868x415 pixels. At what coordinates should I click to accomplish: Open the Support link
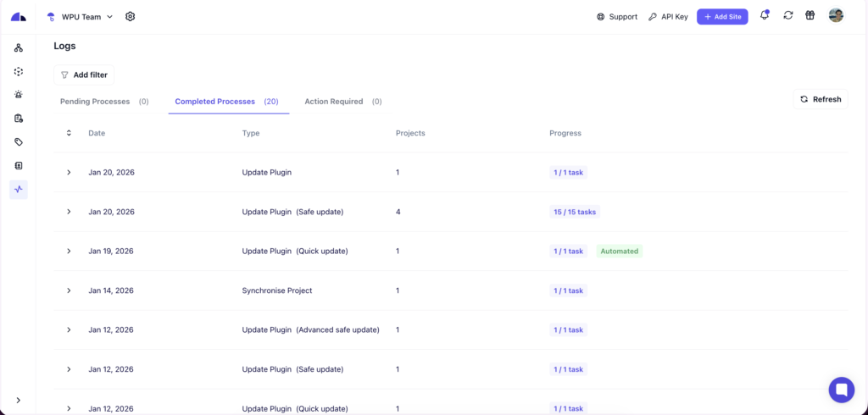[617, 17]
